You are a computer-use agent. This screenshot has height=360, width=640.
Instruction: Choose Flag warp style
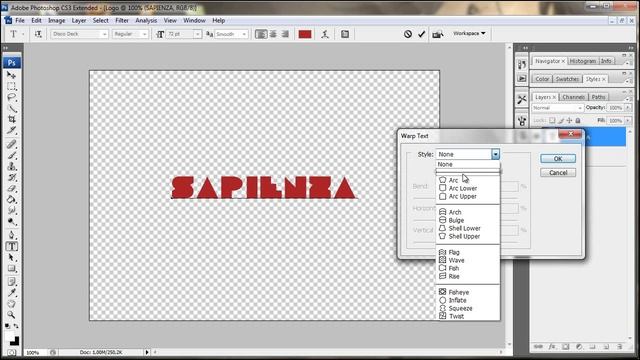pos(468,252)
